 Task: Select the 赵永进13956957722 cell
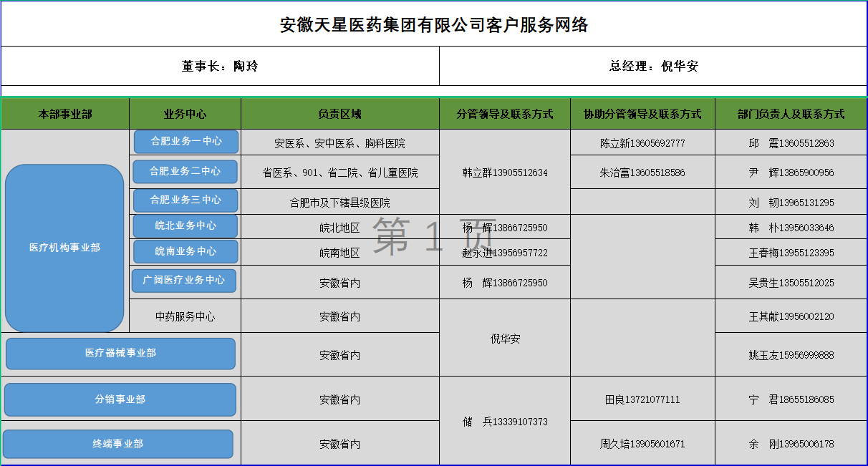coord(505,253)
